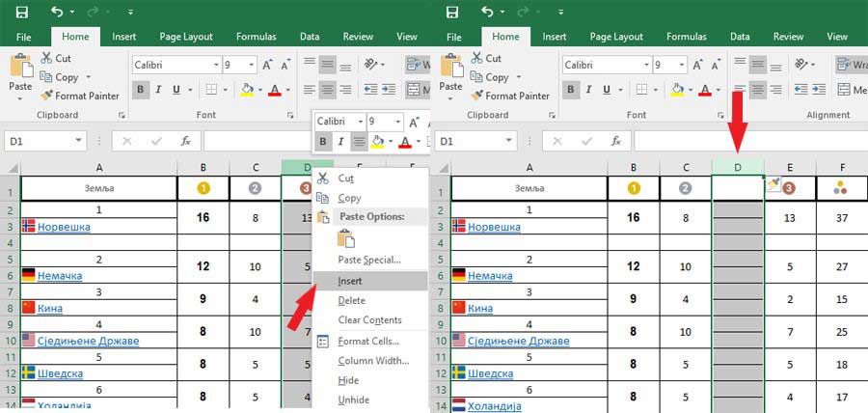This screenshot has width=868, height=413.
Task: Expand the Name Box dropdown in the right window
Action: (x=508, y=141)
